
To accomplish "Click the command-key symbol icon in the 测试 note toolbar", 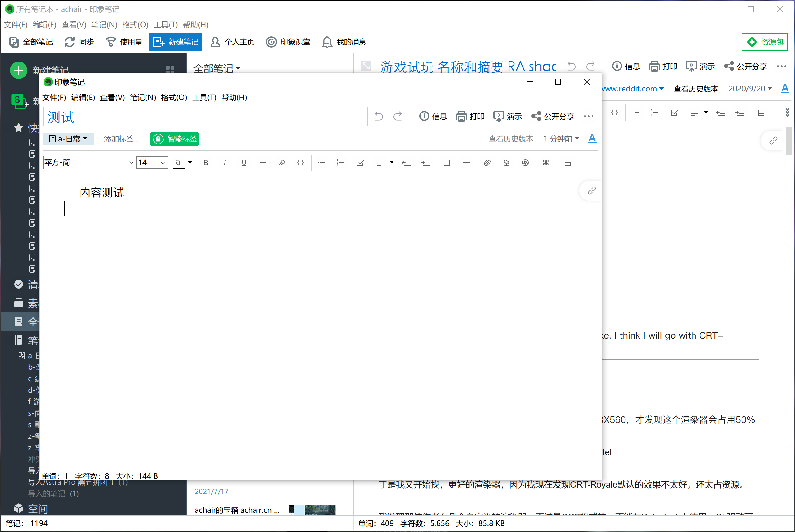I will pyautogui.click(x=546, y=163).
